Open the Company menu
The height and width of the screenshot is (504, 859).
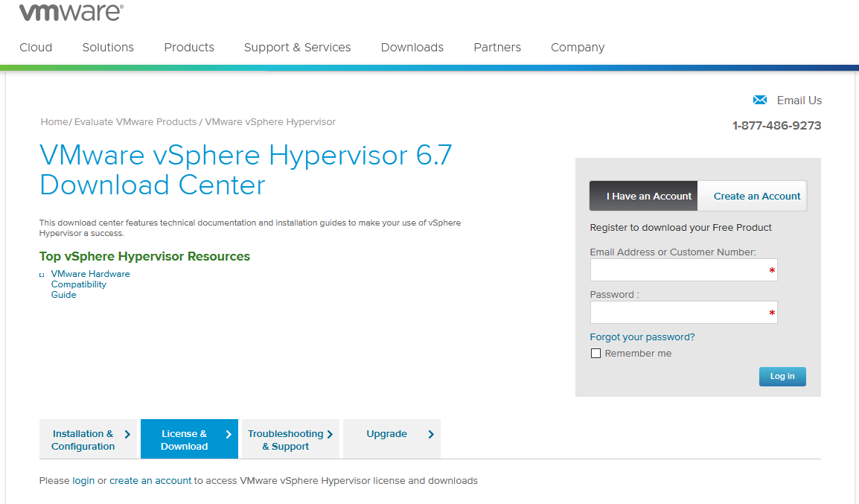578,48
